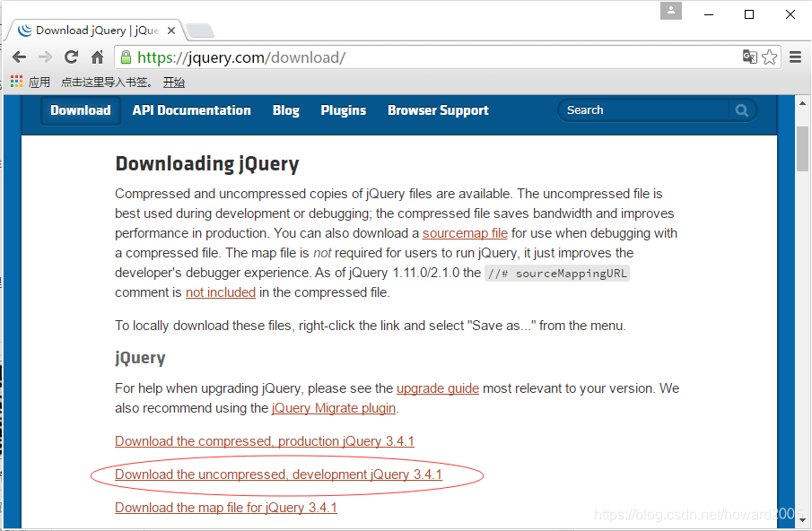Click the '//# sourceMappingURL' code text
812x531 pixels.
coord(557,274)
